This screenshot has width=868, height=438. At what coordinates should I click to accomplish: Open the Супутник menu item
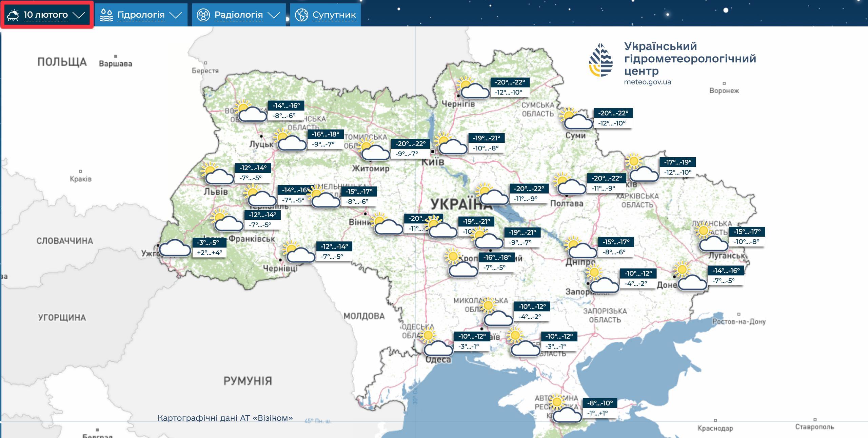[334, 15]
